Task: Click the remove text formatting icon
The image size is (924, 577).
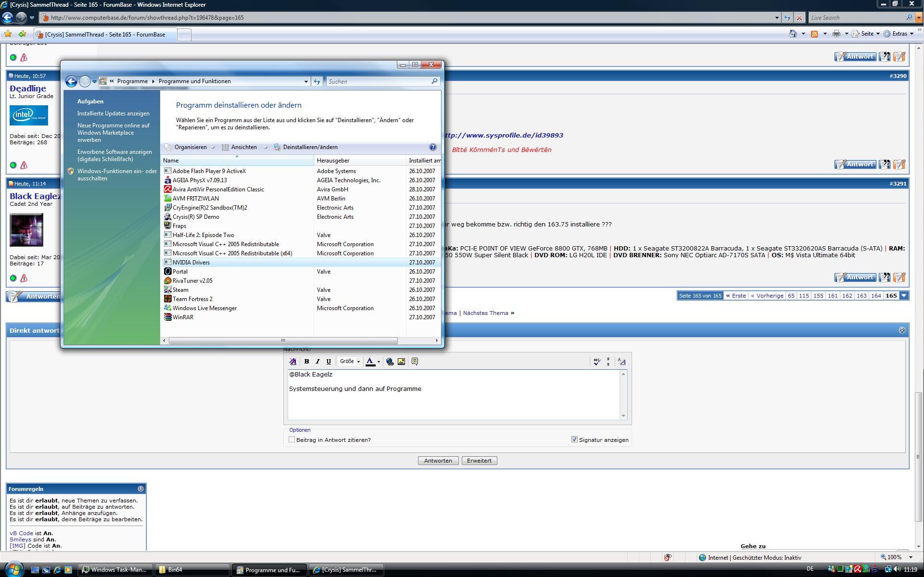Action: pyautogui.click(x=293, y=362)
